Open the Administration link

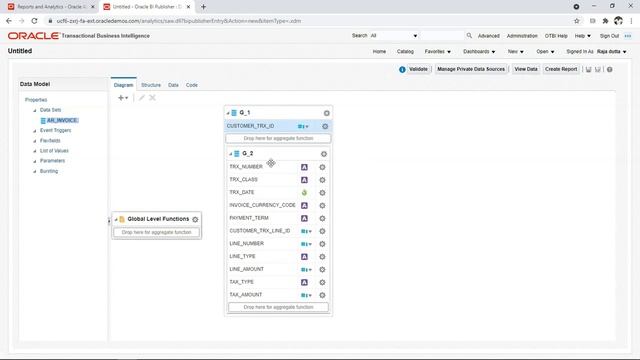pos(522,36)
